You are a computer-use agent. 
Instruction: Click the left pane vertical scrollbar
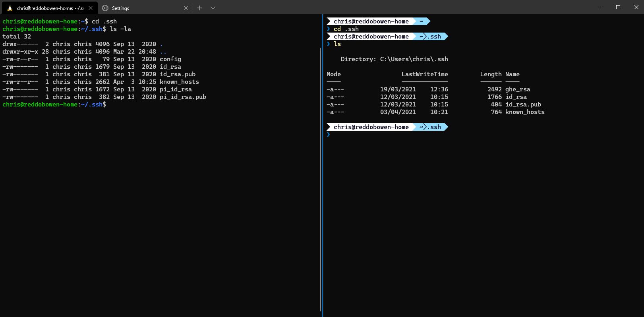click(x=321, y=179)
